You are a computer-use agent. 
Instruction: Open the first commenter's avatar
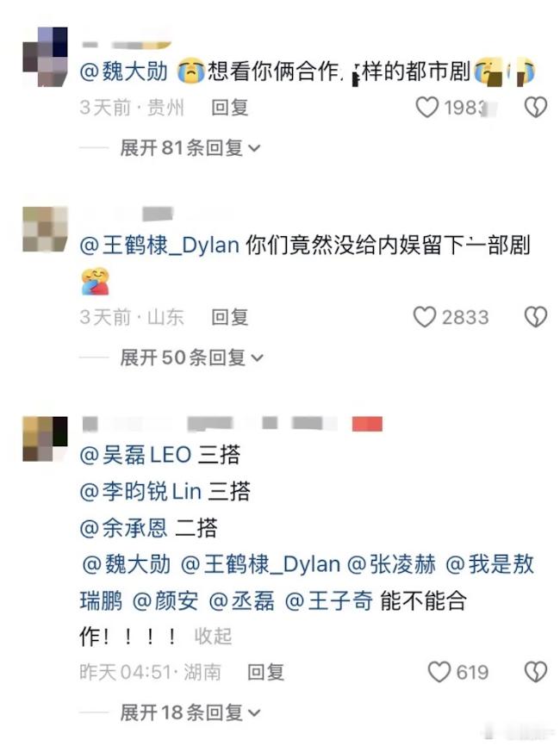(x=45, y=57)
